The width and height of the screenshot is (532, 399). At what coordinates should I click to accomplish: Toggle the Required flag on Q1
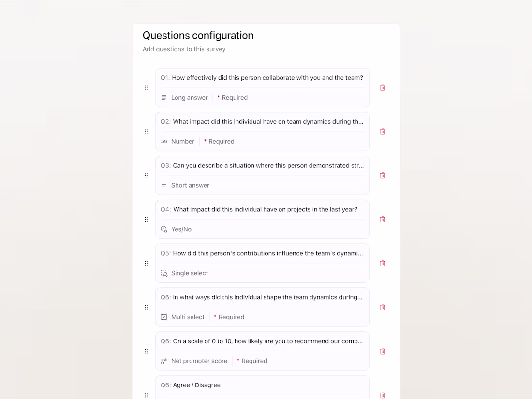(x=233, y=97)
